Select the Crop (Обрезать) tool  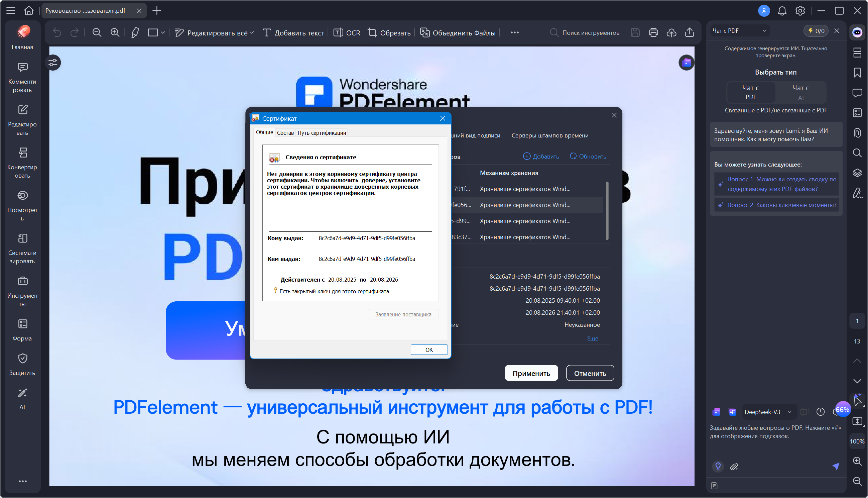(389, 33)
